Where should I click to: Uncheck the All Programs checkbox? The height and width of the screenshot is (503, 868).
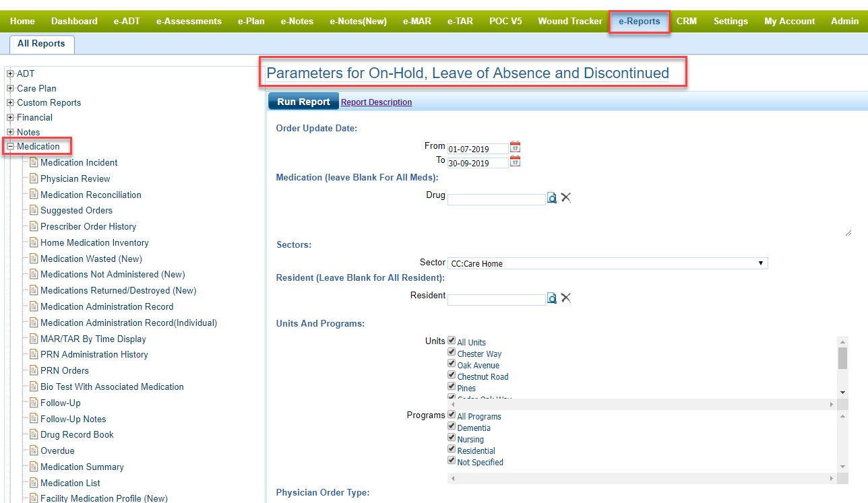click(452, 415)
